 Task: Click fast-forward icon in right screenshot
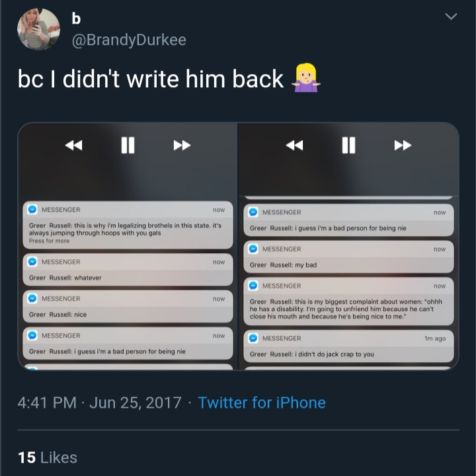point(403,145)
